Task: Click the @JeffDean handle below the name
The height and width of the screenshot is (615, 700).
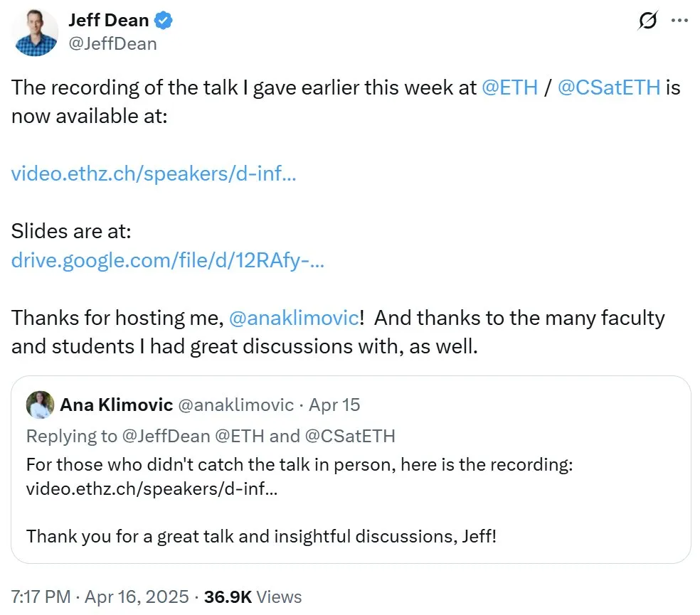Action: pos(112,43)
